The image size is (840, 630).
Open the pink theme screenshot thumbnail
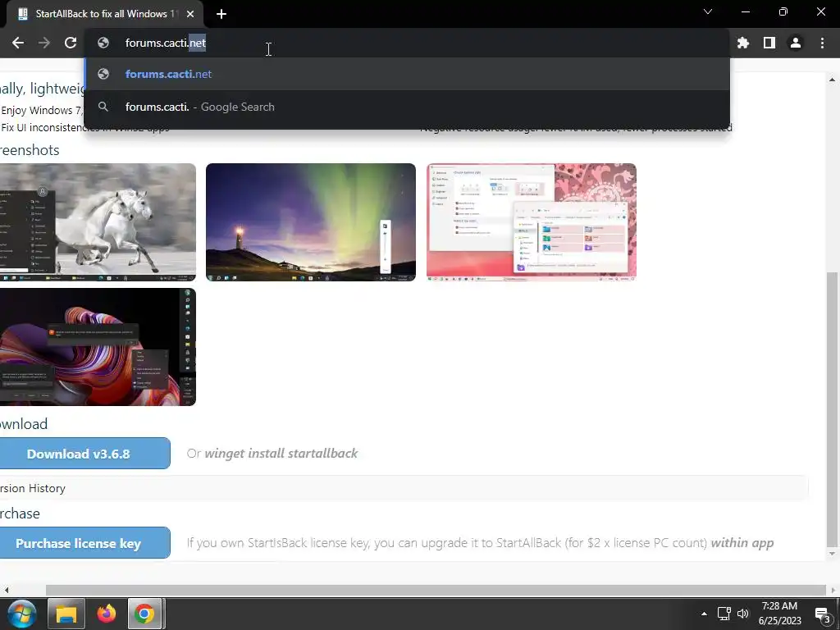[x=532, y=222]
